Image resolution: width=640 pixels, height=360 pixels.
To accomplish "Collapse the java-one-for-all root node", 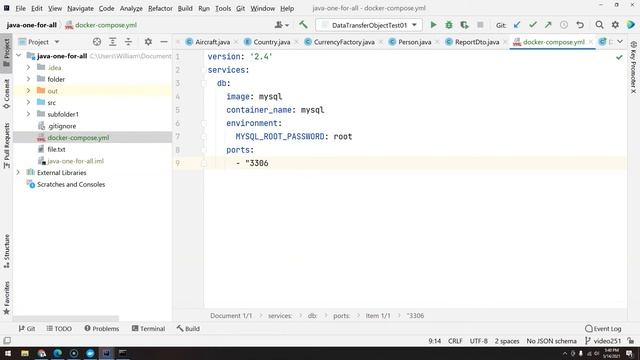I will point(19,56).
